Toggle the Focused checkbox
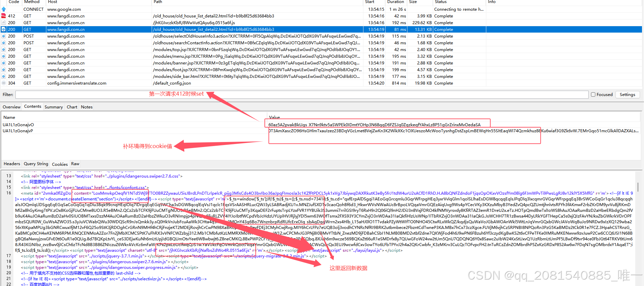This screenshot has height=286, width=644. [x=593, y=95]
